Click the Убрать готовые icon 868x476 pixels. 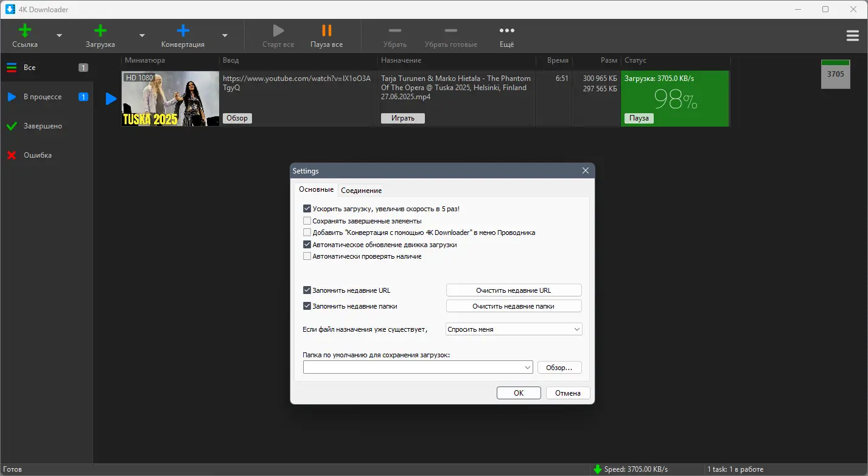click(x=451, y=30)
